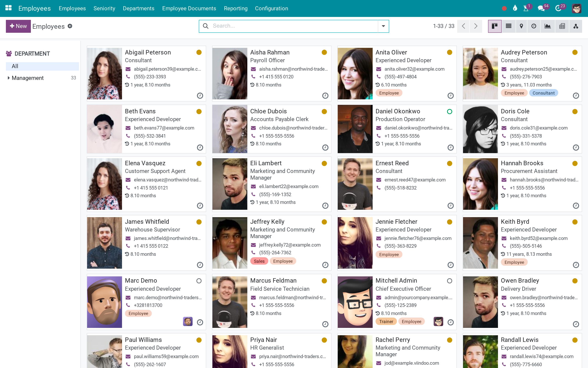
Task: Open activity clock on Daniel Okonkwo card
Action: click(451, 148)
